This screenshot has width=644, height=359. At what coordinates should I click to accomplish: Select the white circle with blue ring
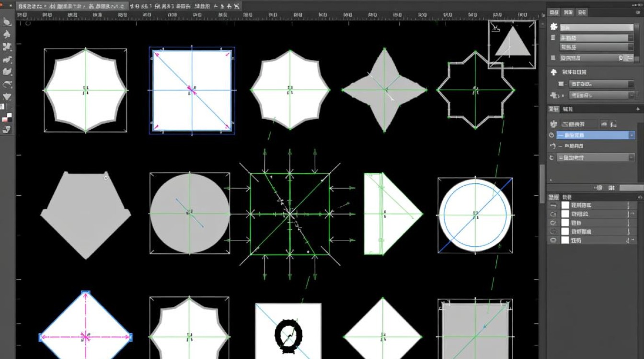pyautogui.click(x=475, y=215)
